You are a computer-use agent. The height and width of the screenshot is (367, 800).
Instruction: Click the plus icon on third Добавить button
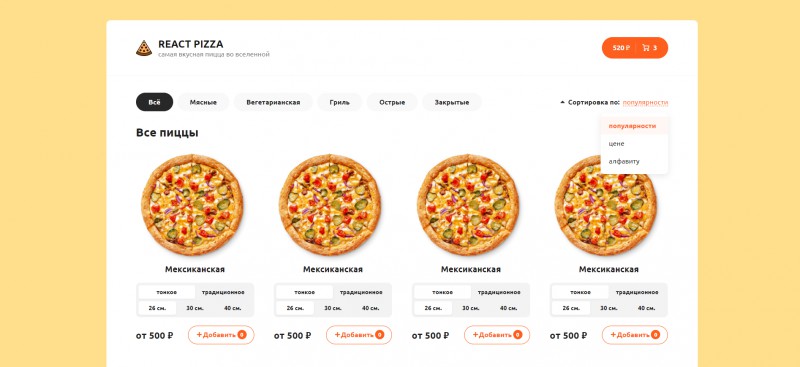(476, 335)
